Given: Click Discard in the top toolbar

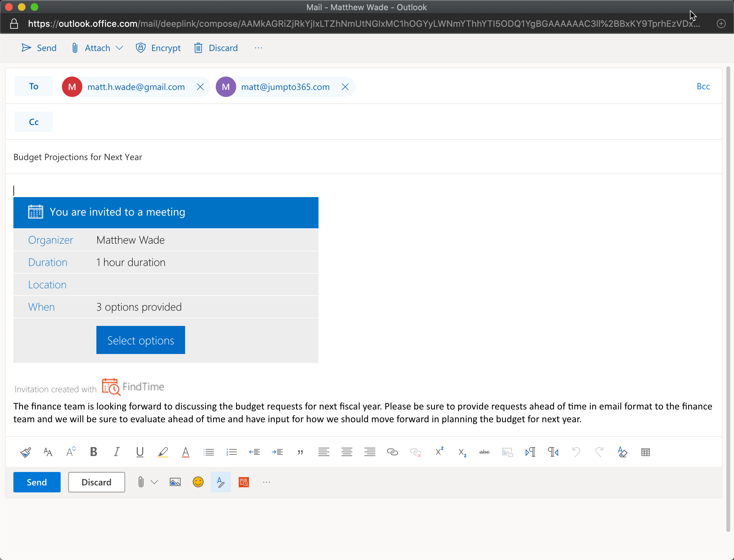Looking at the screenshot, I should (x=216, y=48).
